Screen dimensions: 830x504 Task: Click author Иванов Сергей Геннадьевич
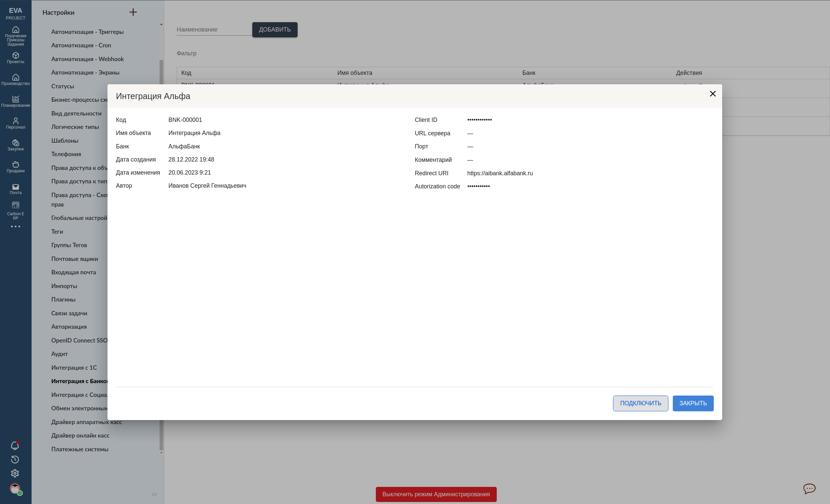(207, 186)
